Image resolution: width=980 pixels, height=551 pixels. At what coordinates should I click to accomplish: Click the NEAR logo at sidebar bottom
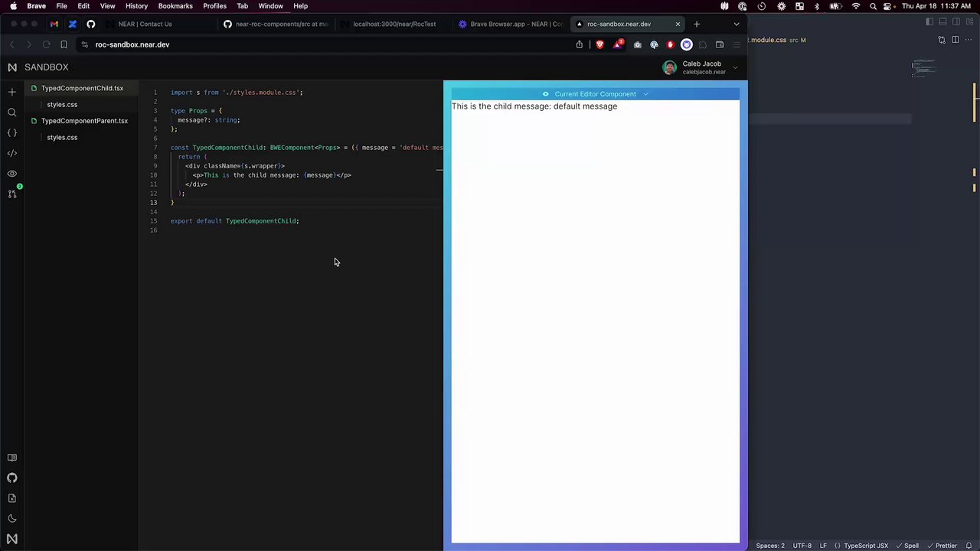(x=11, y=539)
